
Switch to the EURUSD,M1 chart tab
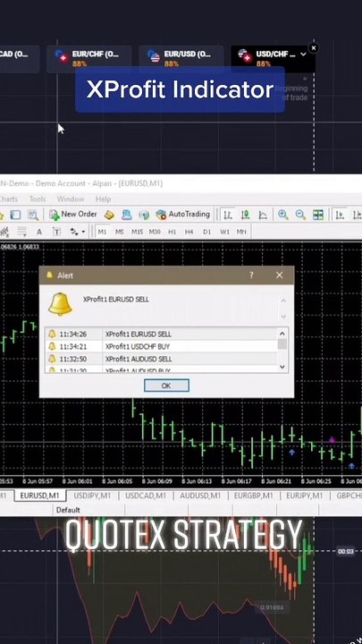(x=40, y=496)
